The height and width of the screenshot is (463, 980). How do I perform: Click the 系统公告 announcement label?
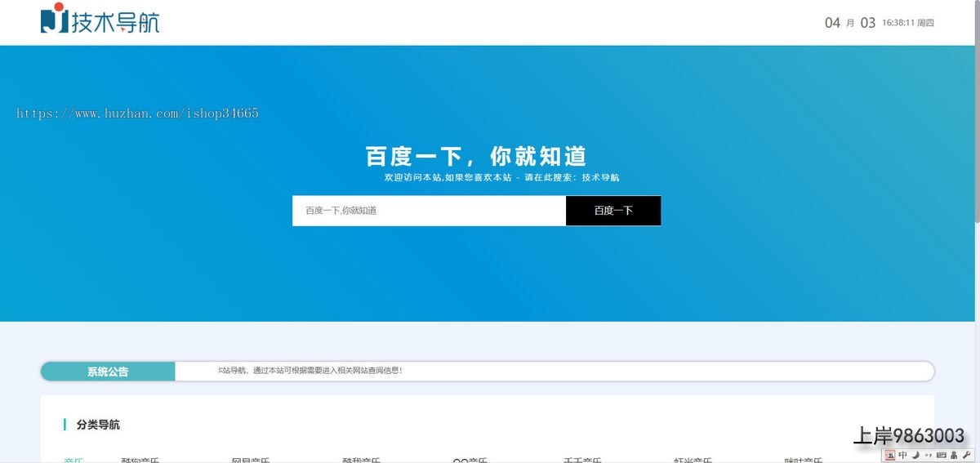tap(108, 372)
